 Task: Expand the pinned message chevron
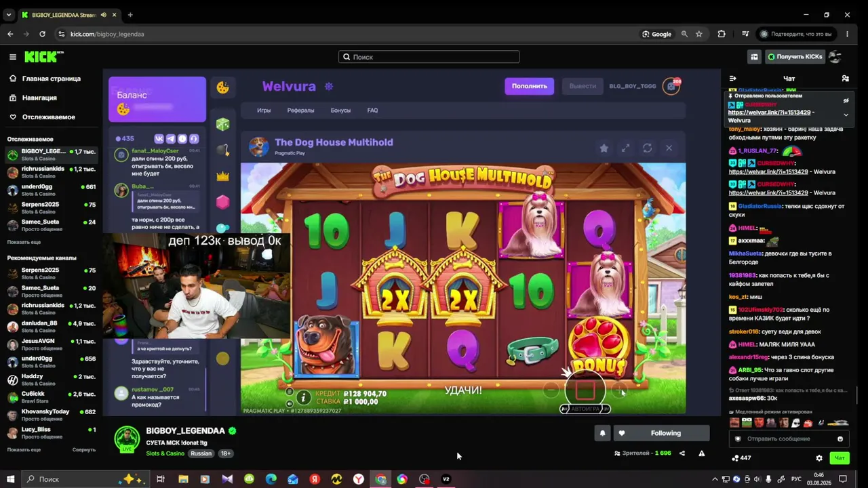[846, 115]
